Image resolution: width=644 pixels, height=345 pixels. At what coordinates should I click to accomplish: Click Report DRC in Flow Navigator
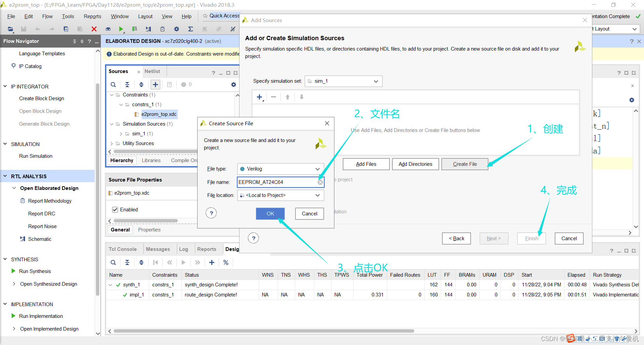[42, 214]
